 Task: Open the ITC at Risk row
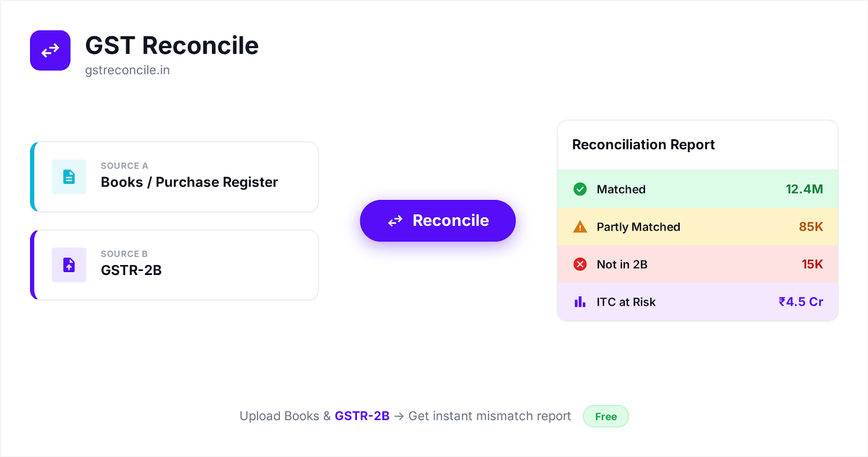(698, 302)
